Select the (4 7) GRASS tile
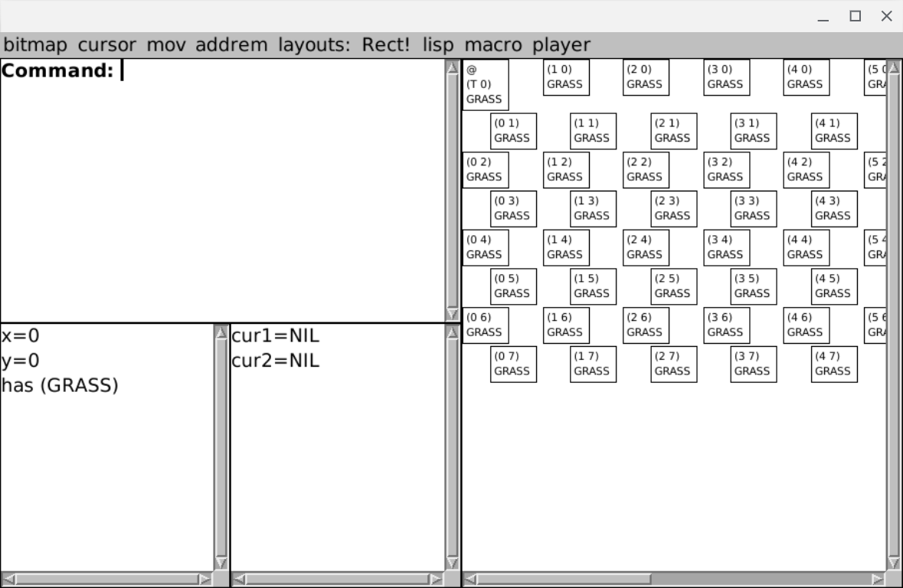Viewport: 903px width, 588px height. [x=833, y=364]
